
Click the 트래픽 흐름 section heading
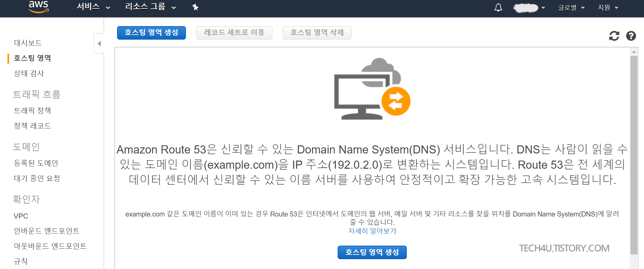[x=37, y=94]
